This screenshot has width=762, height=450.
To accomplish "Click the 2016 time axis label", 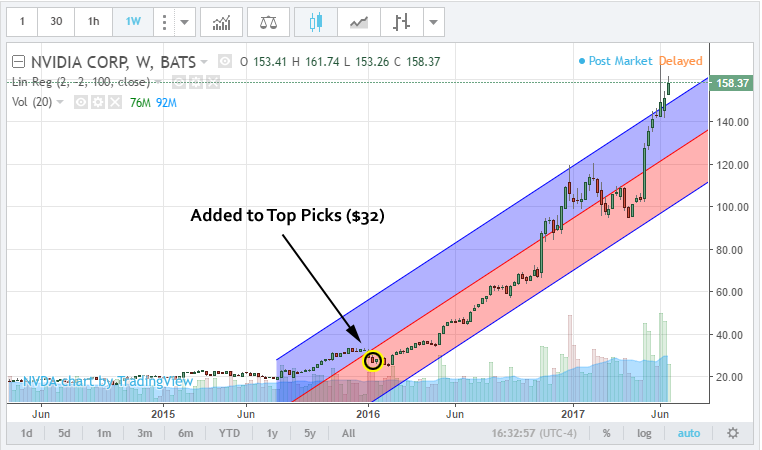I will coord(368,414).
